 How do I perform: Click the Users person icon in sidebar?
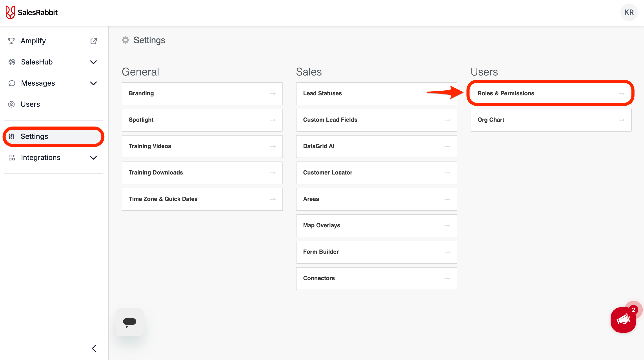point(11,104)
